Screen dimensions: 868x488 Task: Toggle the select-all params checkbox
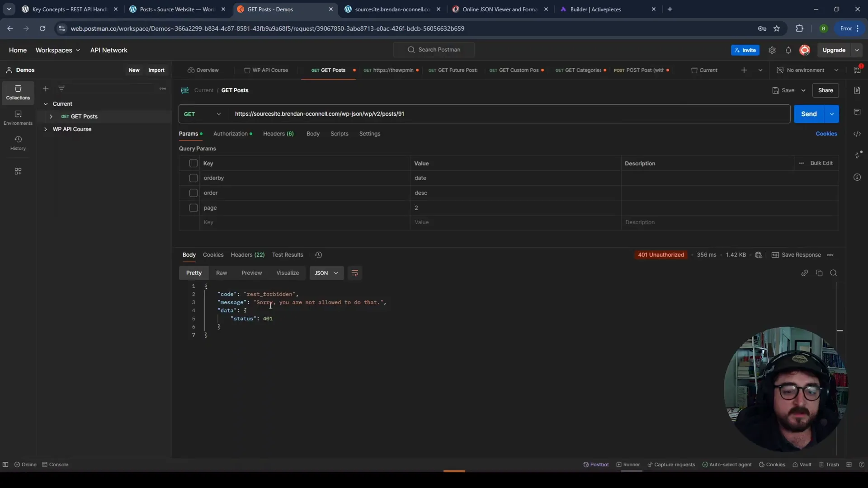(193, 163)
